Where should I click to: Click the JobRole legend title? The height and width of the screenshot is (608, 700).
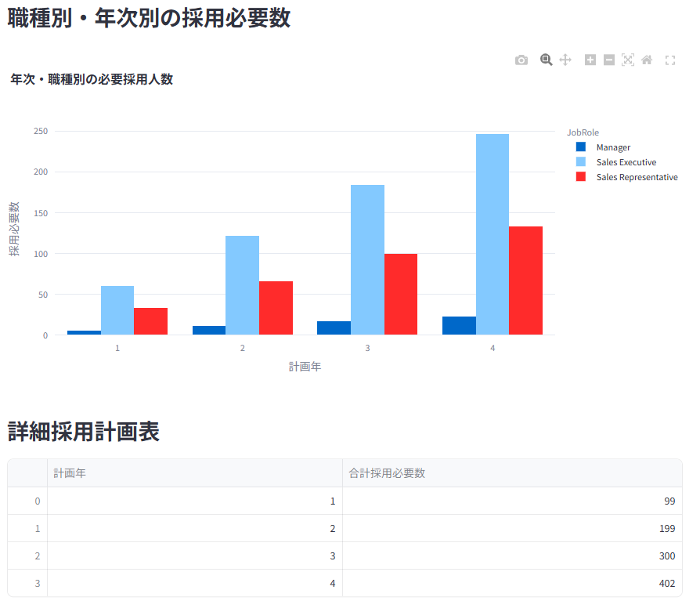583,132
